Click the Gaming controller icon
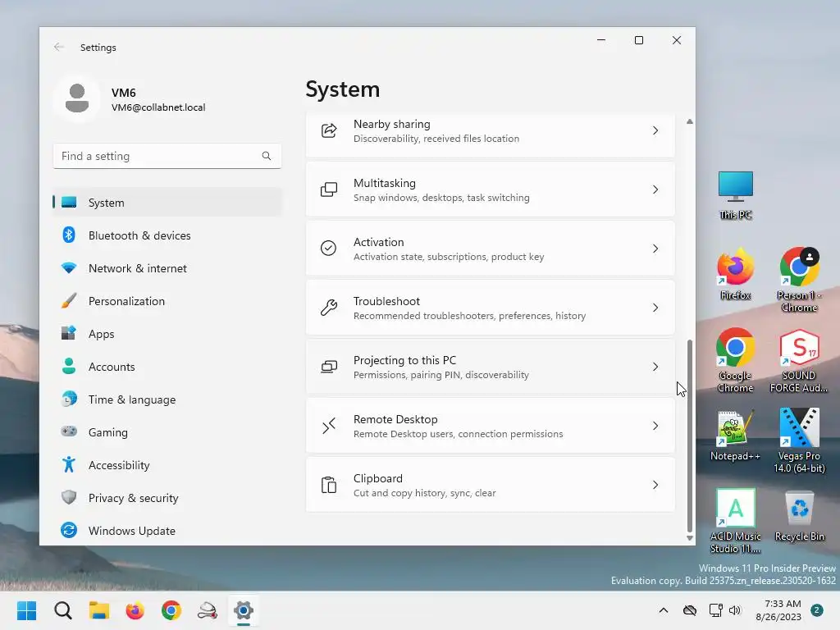Image resolution: width=840 pixels, height=630 pixels. (x=69, y=431)
